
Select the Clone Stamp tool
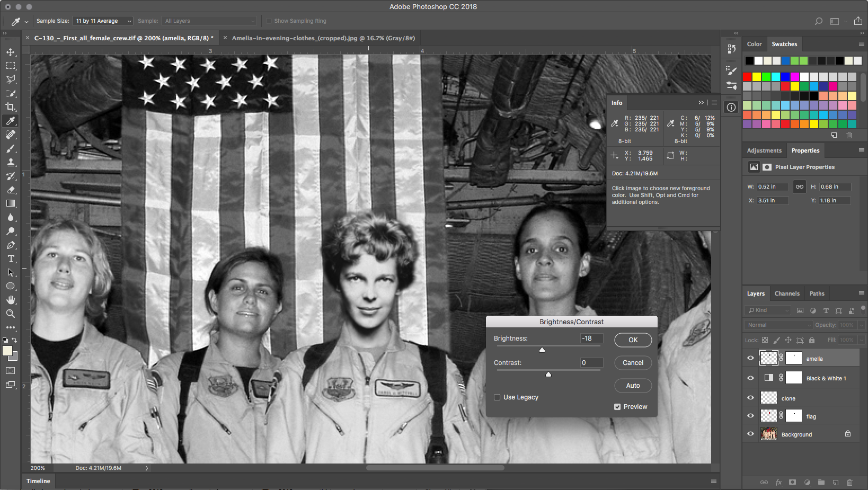(x=10, y=162)
